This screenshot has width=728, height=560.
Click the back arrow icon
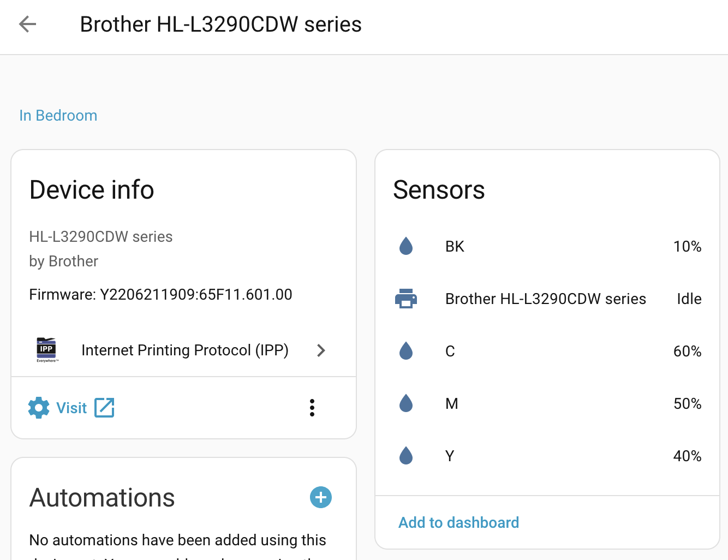27,24
